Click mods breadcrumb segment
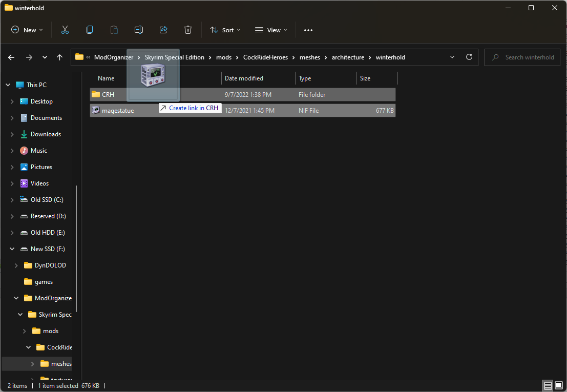This screenshot has width=567, height=392. 224,57
